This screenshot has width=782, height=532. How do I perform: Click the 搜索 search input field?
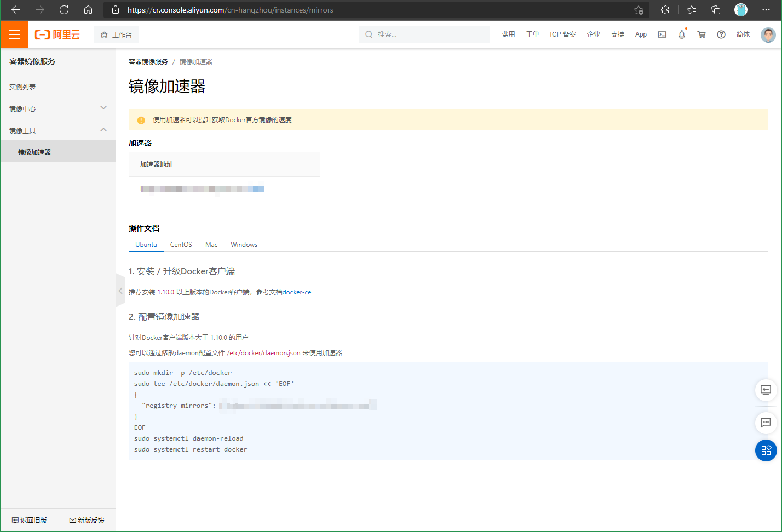(x=424, y=34)
